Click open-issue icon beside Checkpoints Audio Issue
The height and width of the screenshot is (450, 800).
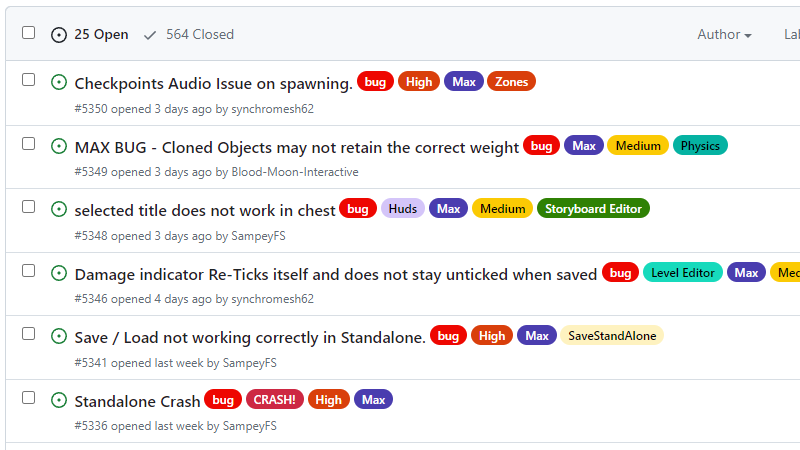coord(59,83)
